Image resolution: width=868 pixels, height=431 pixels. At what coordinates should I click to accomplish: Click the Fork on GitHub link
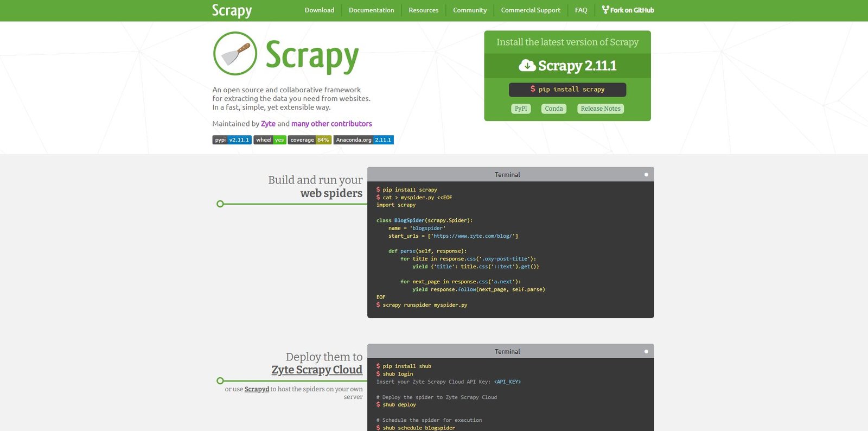point(628,10)
